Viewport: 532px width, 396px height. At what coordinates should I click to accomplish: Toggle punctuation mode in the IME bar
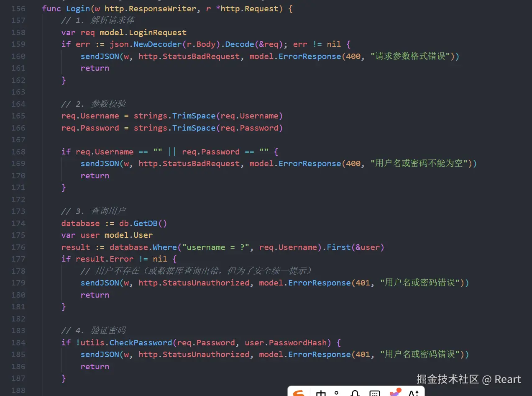click(x=337, y=393)
